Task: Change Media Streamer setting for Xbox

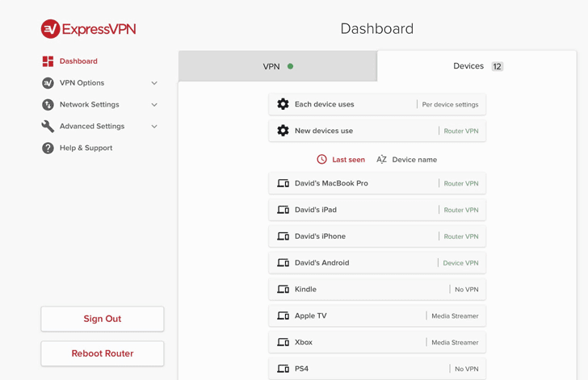Action: 455,343
